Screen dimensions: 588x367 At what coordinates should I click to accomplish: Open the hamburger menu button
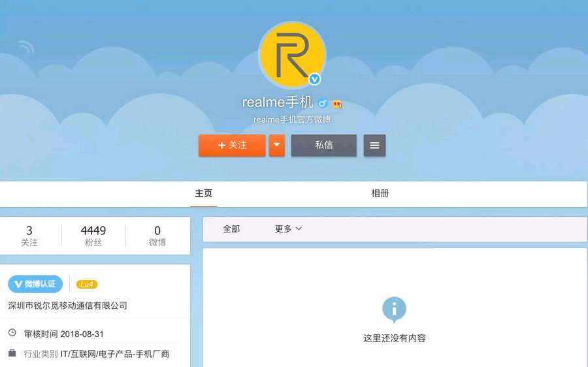(x=374, y=146)
